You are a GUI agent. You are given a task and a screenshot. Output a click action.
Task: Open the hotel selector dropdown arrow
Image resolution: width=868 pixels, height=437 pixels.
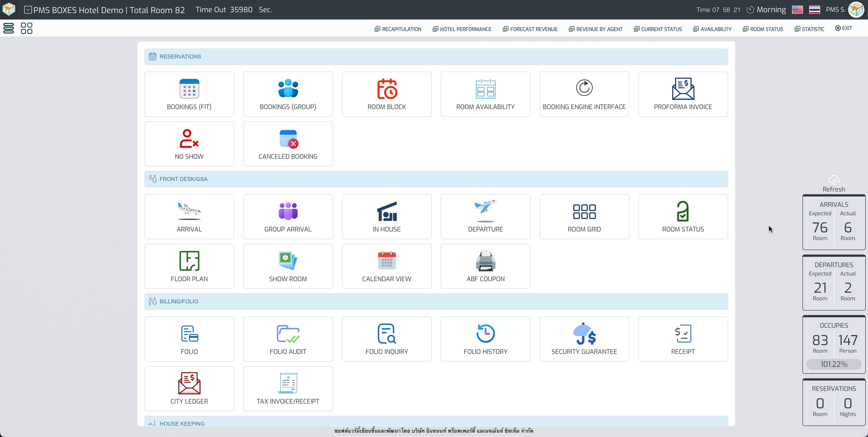click(x=28, y=10)
